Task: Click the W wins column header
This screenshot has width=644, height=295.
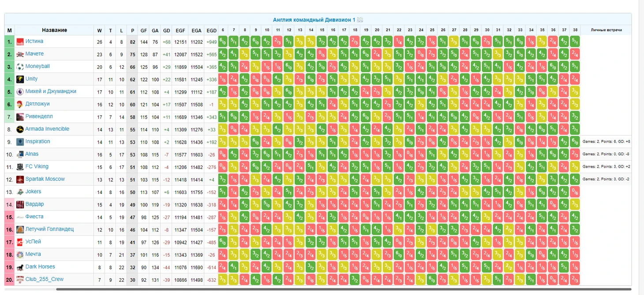Action: coord(100,30)
